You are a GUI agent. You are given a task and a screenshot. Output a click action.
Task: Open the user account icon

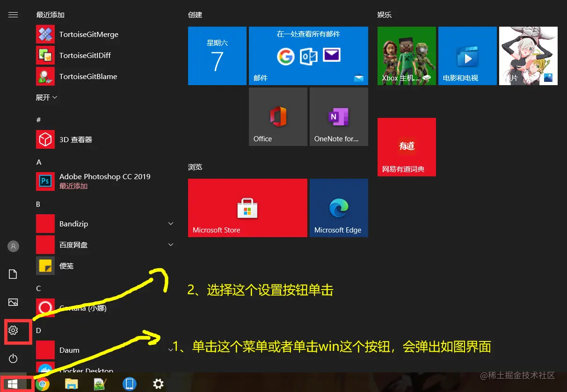tap(13, 246)
